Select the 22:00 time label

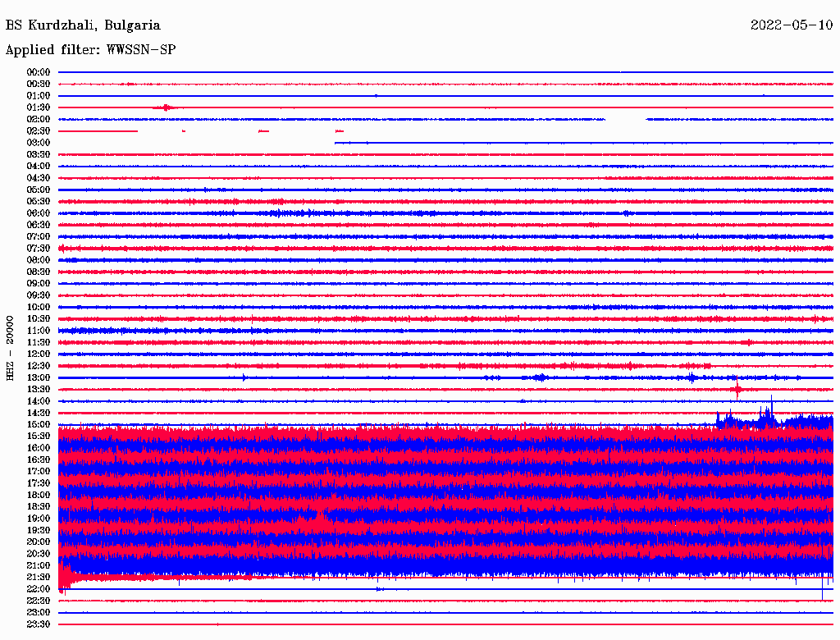pos(39,589)
